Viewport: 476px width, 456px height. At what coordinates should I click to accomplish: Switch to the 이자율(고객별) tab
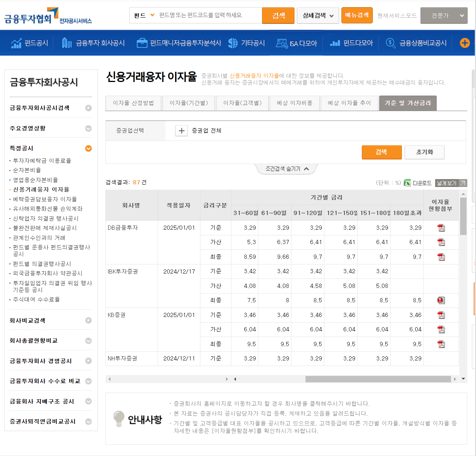[242, 103]
